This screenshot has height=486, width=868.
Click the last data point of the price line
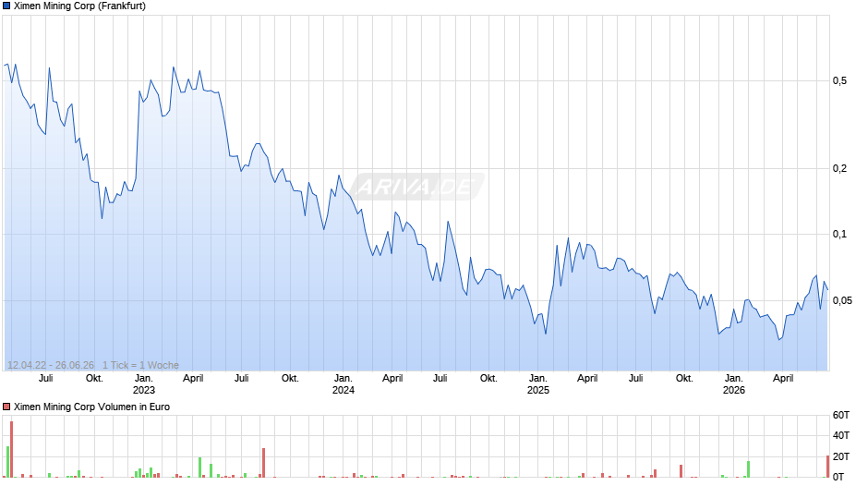point(827,289)
